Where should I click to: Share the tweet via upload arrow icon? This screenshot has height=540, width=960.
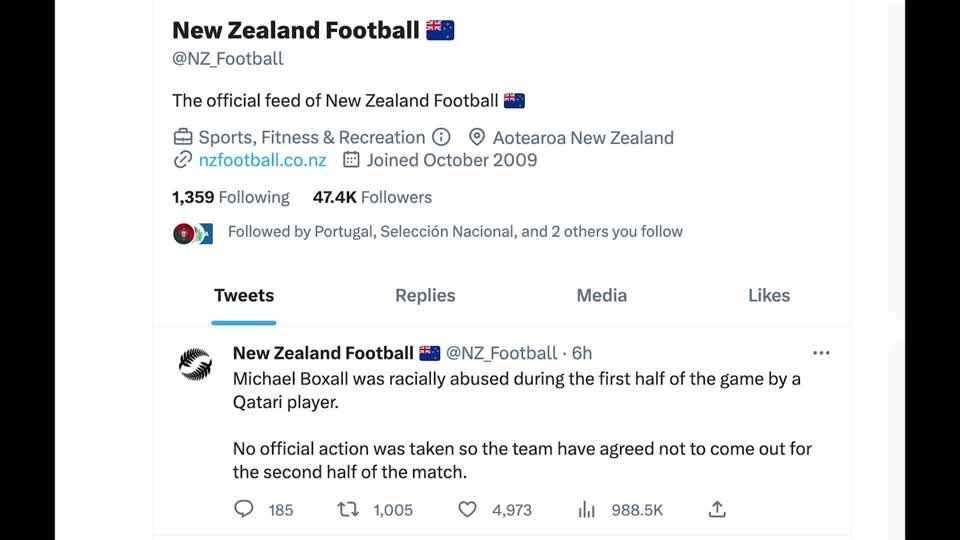pyautogui.click(x=717, y=509)
